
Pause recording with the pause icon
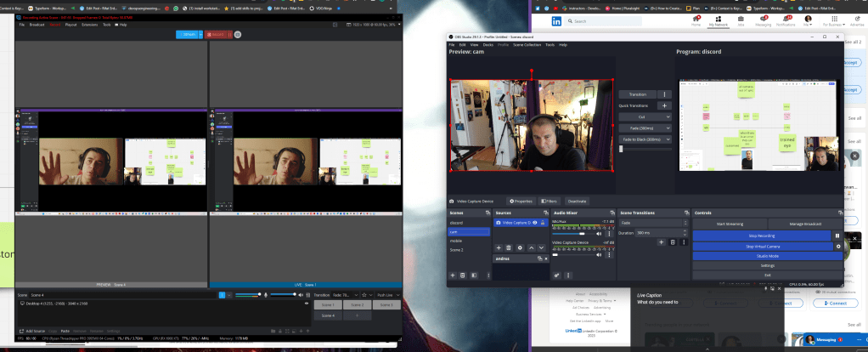pos(838,236)
